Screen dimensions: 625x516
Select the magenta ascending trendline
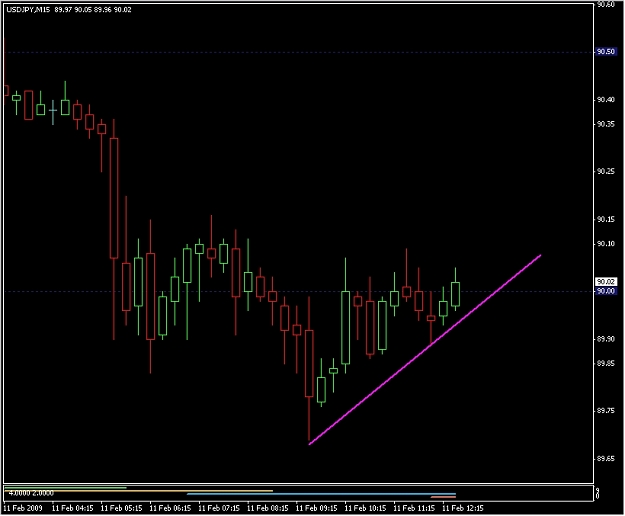(x=425, y=349)
